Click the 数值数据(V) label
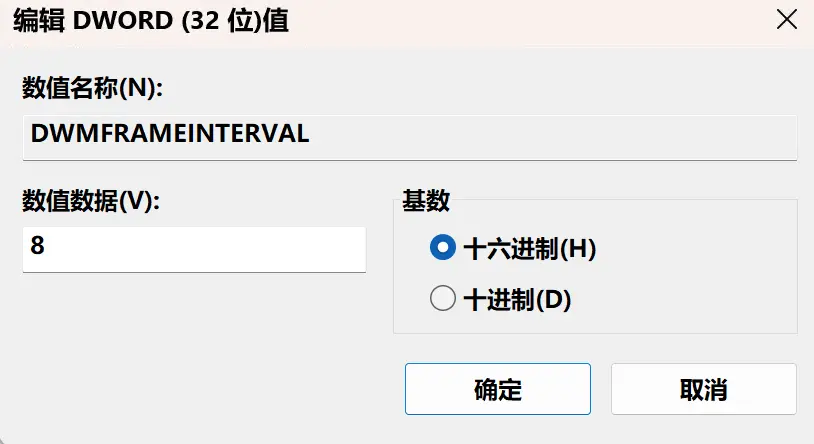The image size is (814, 444). click(x=91, y=200)
